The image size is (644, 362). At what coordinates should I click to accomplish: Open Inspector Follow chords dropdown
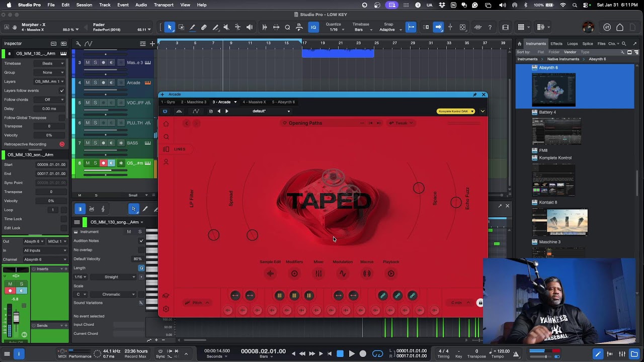pyautogui.click(x=50, y=100)
